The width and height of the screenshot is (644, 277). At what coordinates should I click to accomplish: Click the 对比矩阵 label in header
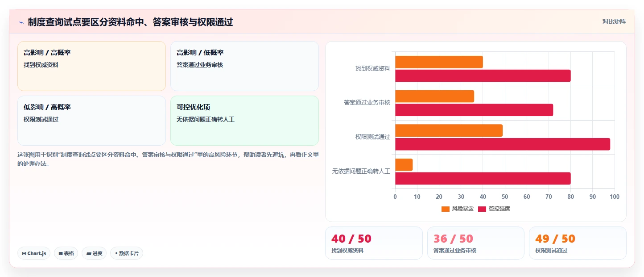pos(614,22)
